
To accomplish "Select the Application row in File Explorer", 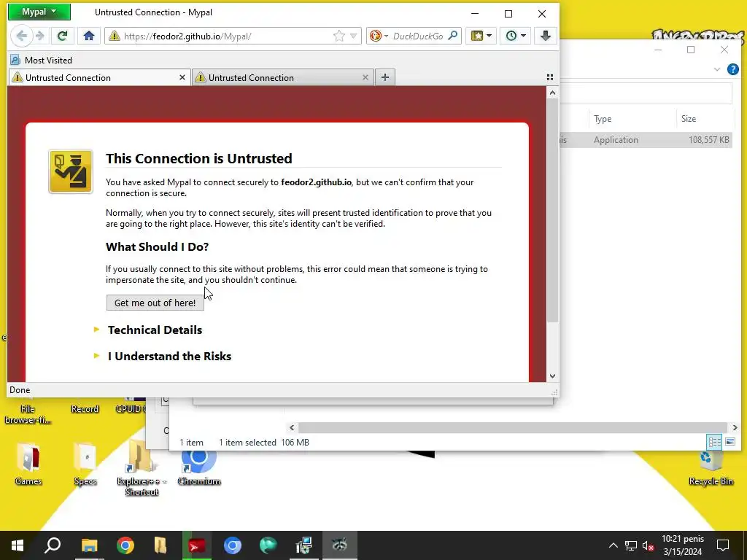I will tap(646, 139).
